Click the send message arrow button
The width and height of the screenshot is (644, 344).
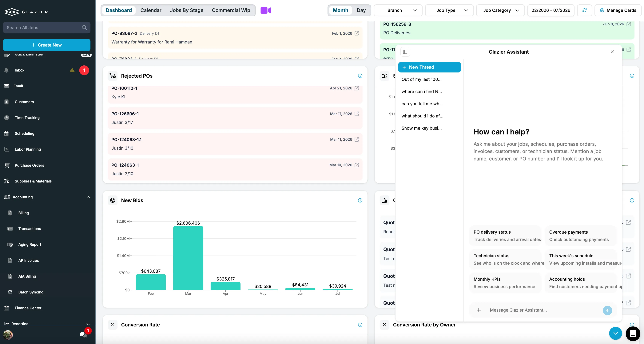607,310
